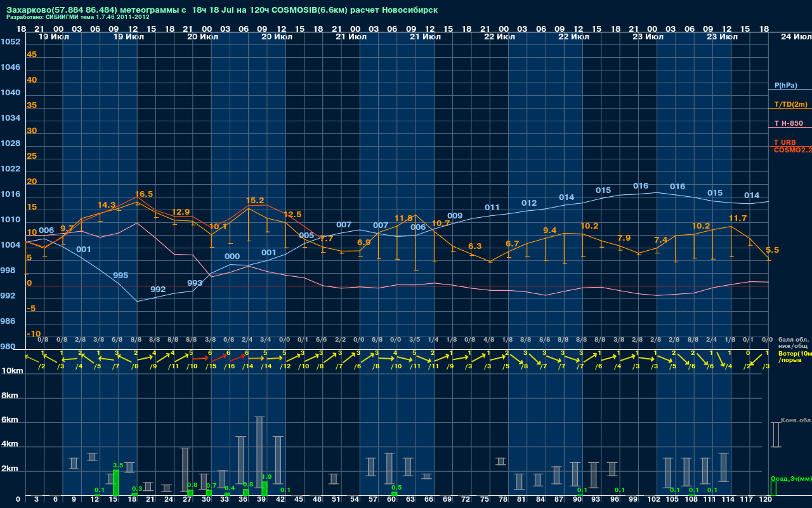Click the 993 pressure label
This screenshot has height=508, width=812.
(x=195, y=283)
